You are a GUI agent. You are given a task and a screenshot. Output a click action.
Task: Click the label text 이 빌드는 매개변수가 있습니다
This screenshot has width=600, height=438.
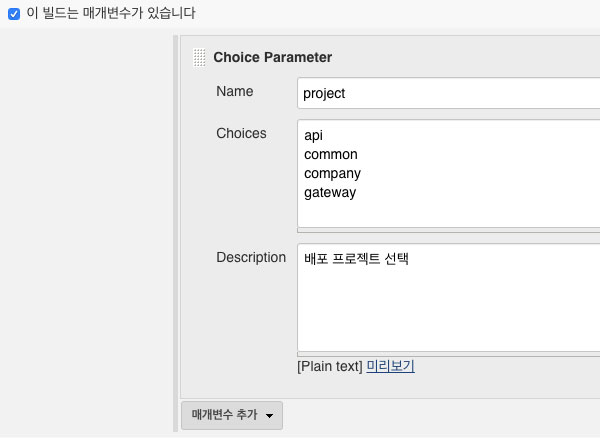point(110,14)
